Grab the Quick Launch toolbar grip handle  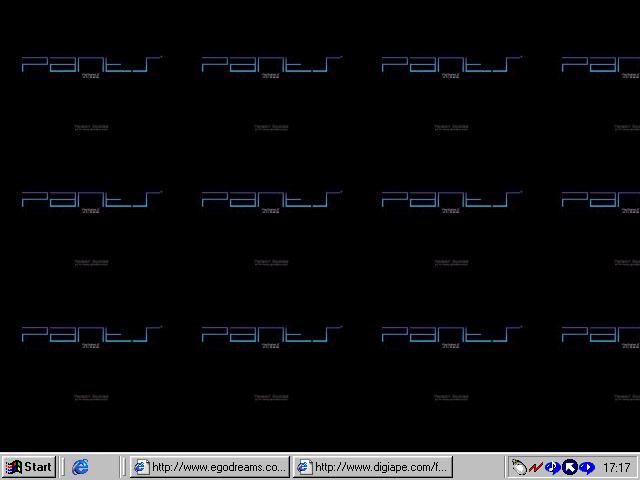(65, 467)
